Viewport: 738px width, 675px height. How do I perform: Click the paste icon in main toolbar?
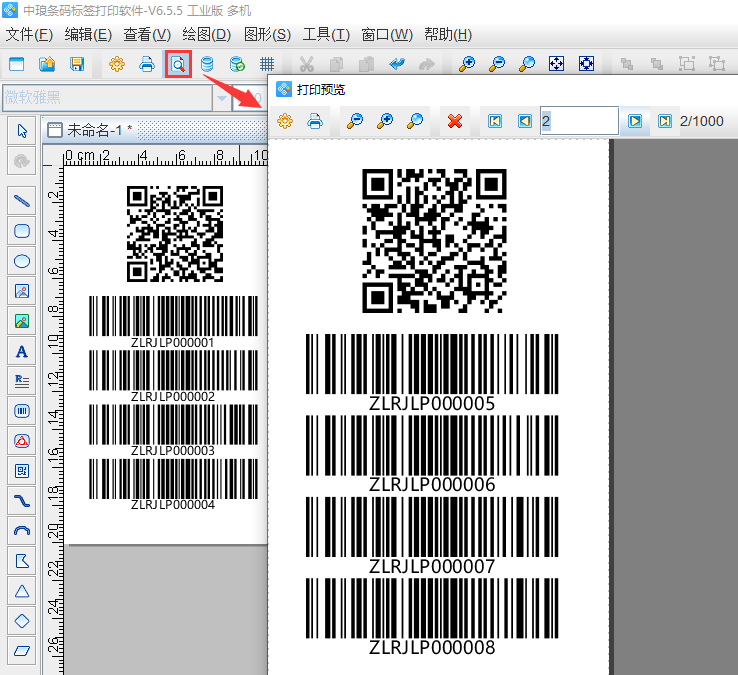[366, 64]
